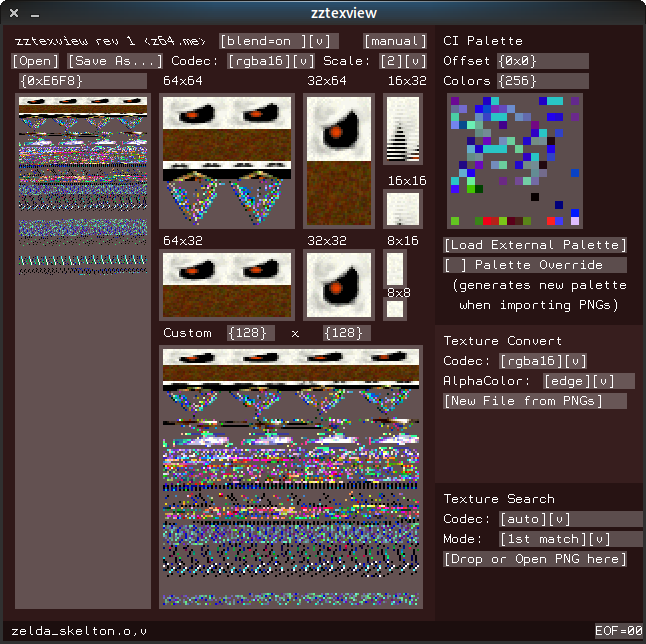Close the zztexview window

(x=14, y=13)
